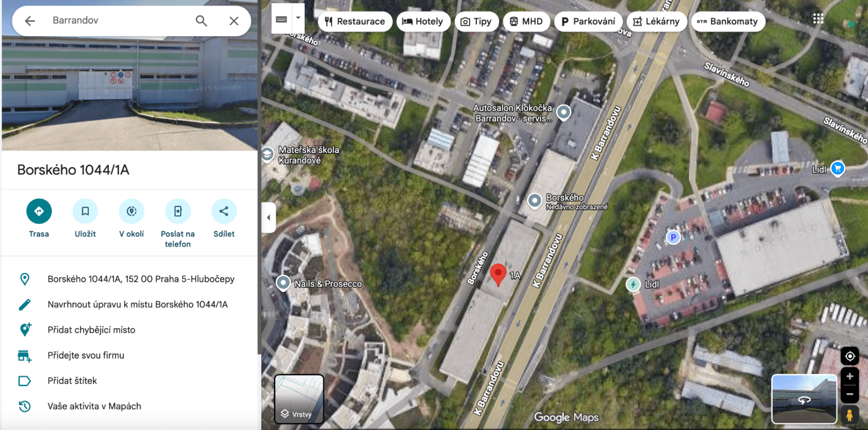Click Navrhnout úpravu k místu link
868x430 pixels.
point(137,304)
